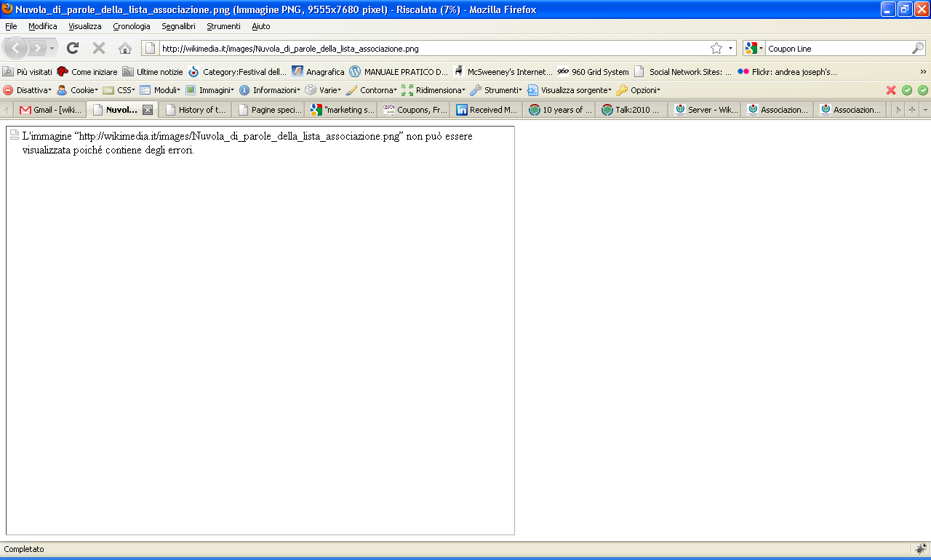Click the home icon in navigation bar
This screenshot has height=560, width=931.
coord(125,48)
